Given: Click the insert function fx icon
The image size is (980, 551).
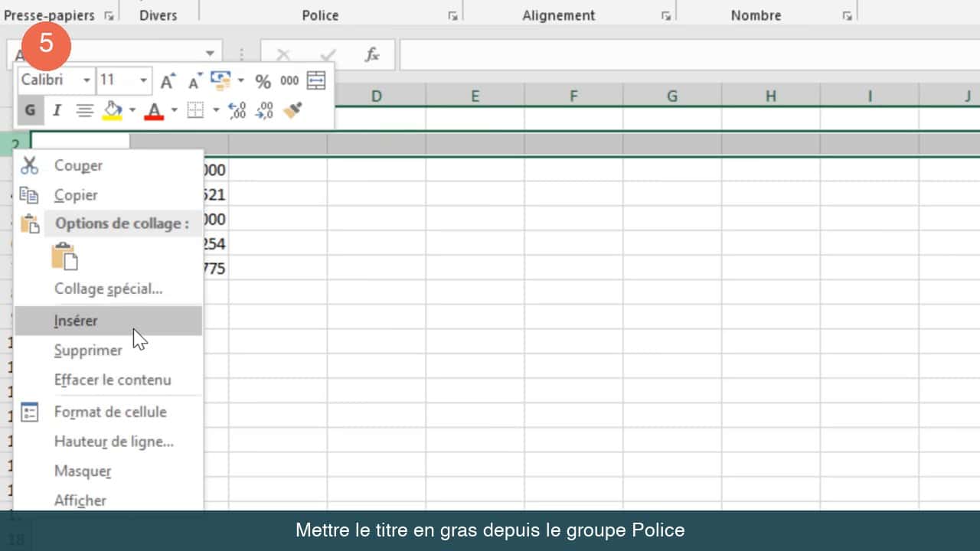Looking at the screenshot, I should [x=372, y=54].
